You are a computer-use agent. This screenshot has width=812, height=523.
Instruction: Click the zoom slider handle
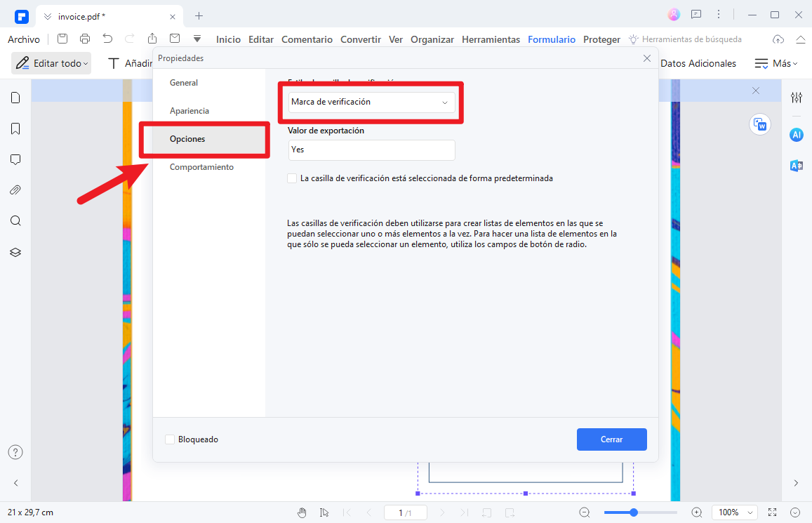pyautogui.click(x=633, y=512)
